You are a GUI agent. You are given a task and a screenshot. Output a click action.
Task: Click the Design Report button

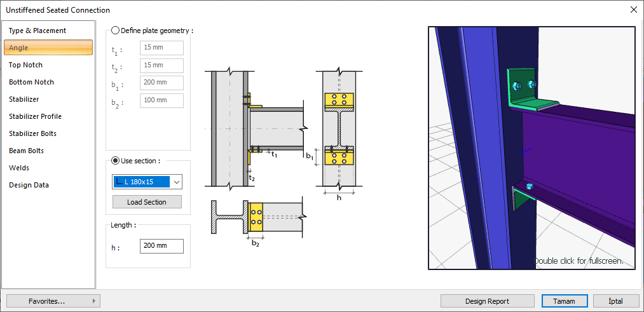tap(487, 301)
